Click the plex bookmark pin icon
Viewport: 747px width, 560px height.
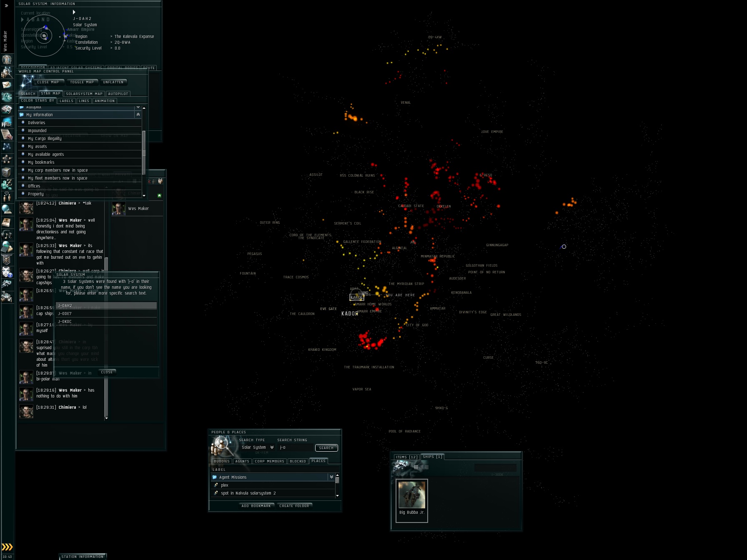216,485
